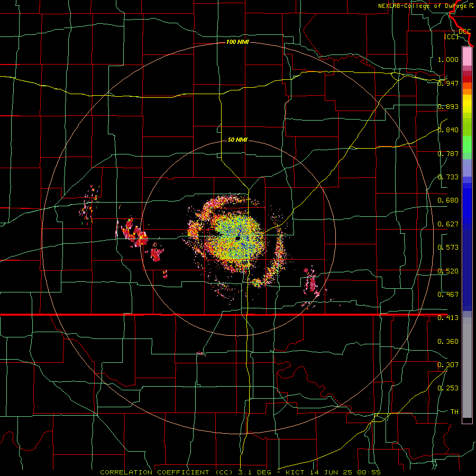The width and height of the screenshot is (476, 476).
Task: Click CORRELATION COEFFICIENT (CC) in the caption
Action: point(167,472)
